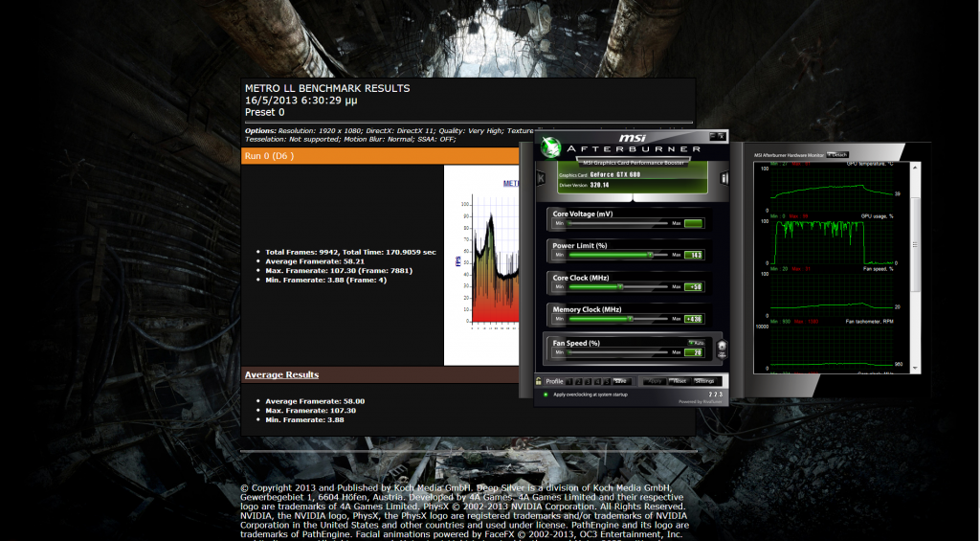Viewport: 980px width, 541px height.
Task: Minimize the Afterburner window
Action: (x=712, y=137)
